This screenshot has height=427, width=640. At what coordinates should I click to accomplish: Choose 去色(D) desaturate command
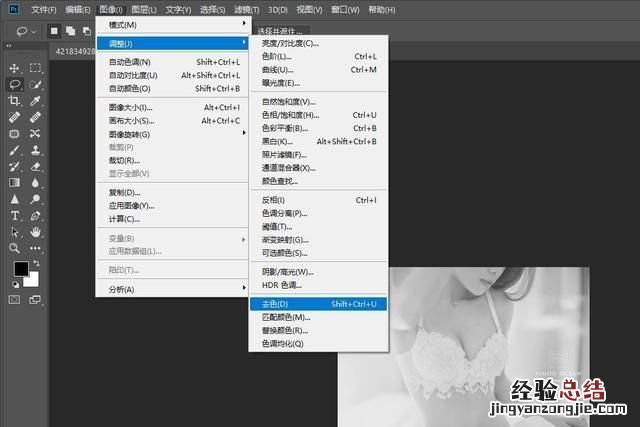pyautogui.click(x=318, y=304)
